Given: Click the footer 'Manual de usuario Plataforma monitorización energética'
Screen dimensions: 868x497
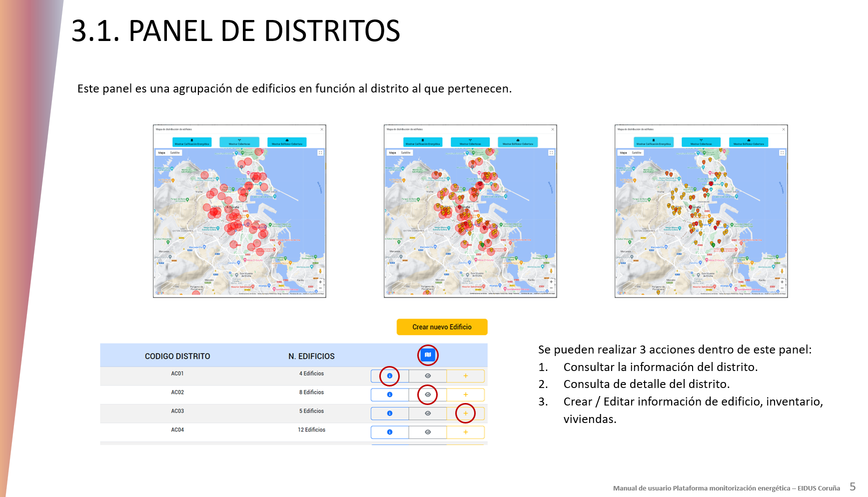Looking at the screenshot, I should [702, 488].
